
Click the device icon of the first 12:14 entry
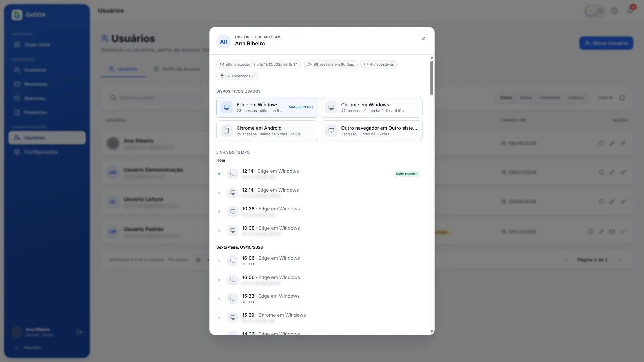[233, 174]
